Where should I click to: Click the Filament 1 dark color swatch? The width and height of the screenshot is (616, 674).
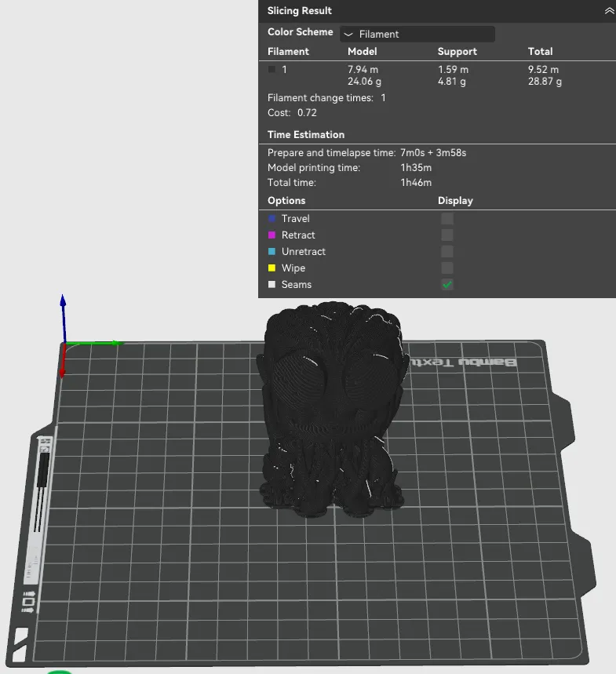[x=272, y=69]
